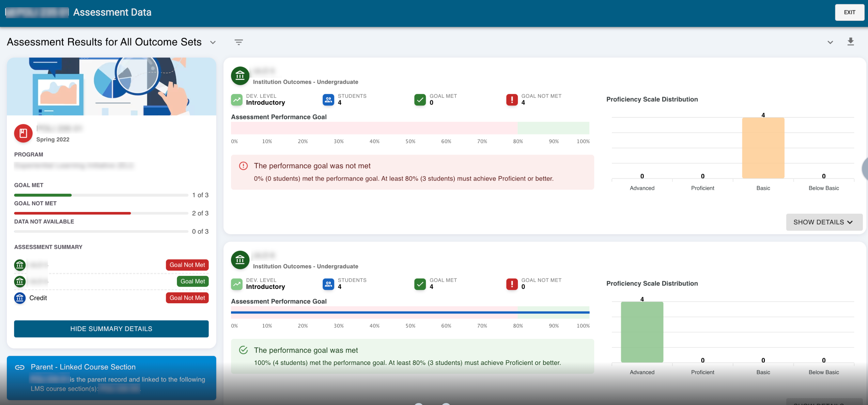This screenshot has width=868, height=405.
Task: Click the green Advanced bar in second chart
Action: coord(642,332)
